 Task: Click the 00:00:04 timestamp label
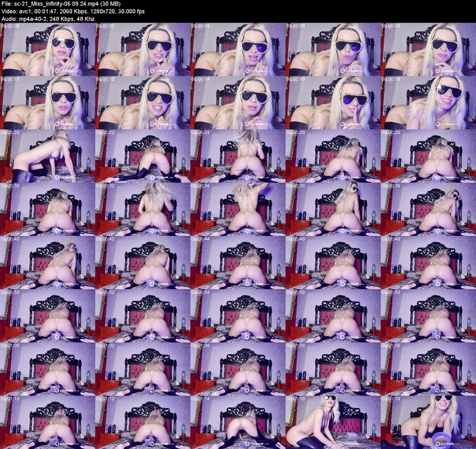click(200, 26)
